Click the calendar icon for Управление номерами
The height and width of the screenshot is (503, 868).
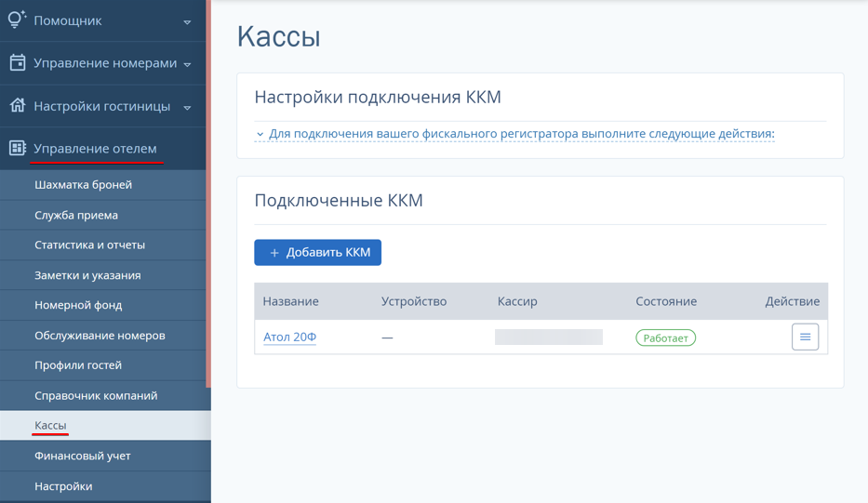[17, 62]
